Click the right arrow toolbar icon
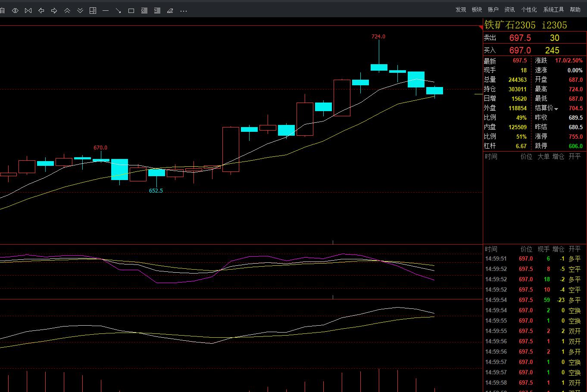This screenshot has width=587, height=392. tap(54, 10)
